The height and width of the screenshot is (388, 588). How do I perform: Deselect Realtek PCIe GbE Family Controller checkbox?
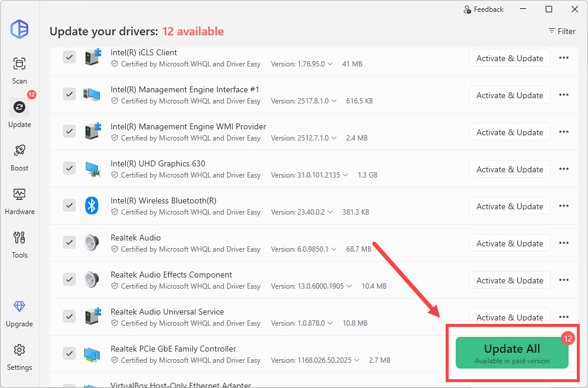(69, 353)
